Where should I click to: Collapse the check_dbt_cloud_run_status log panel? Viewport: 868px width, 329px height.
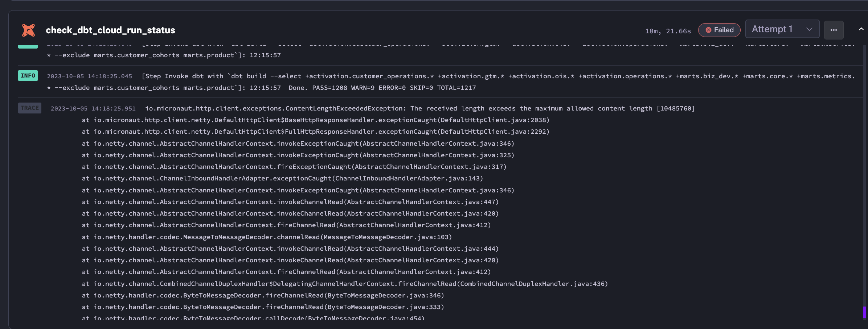[860, 29]
